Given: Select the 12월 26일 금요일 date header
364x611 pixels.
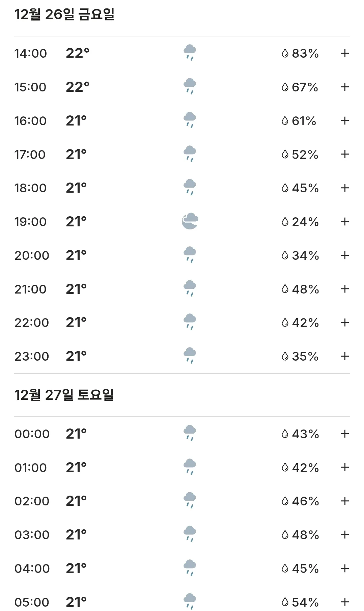Looking at the screenshot, I should click(x=64, y=15).
